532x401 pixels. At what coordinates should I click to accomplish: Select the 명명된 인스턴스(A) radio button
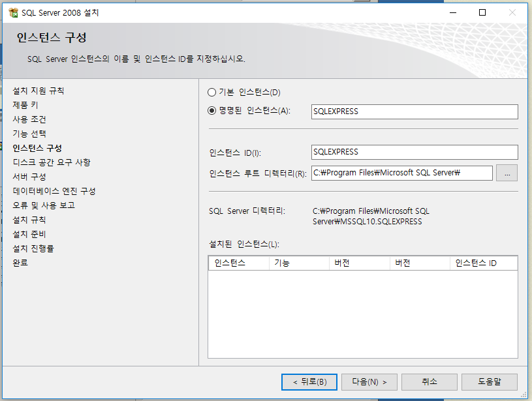coord(211,110)
